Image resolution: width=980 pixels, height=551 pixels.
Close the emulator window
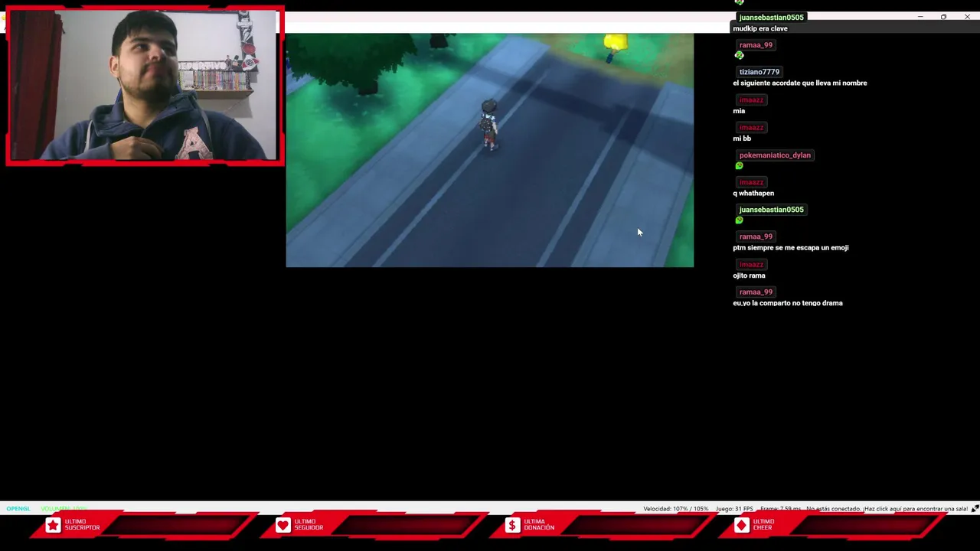(x=967, y=17)
